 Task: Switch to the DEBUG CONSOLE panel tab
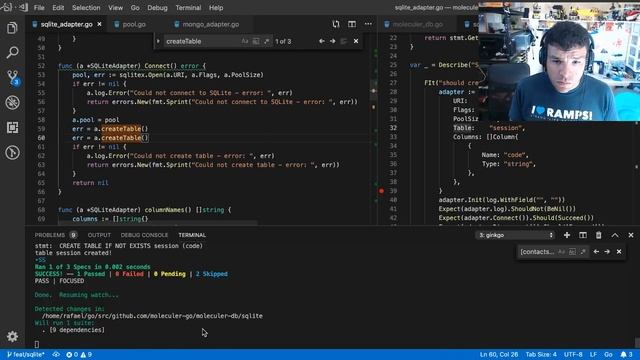click(x=144, y=235)
